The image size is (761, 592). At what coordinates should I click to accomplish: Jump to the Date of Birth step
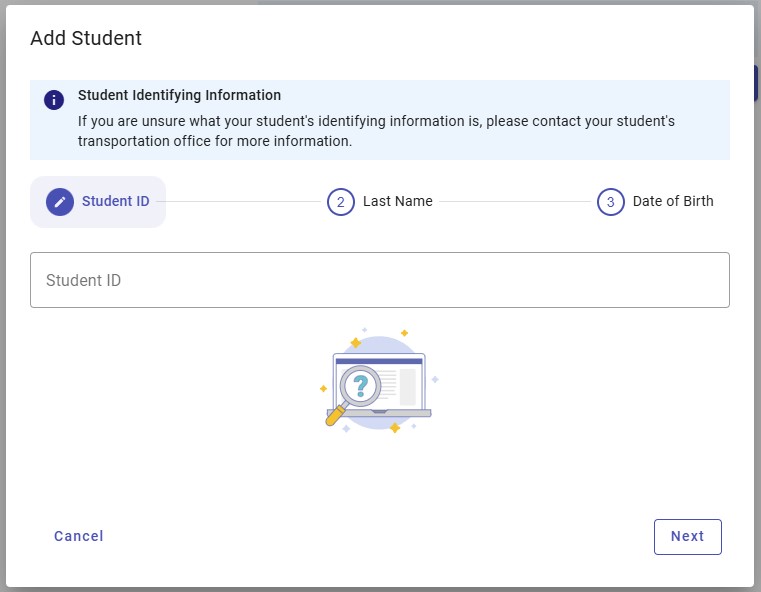(672, 202)
